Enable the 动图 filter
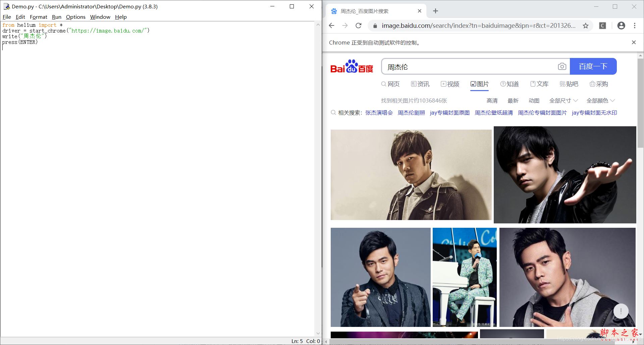 click(x=534, y=100)
